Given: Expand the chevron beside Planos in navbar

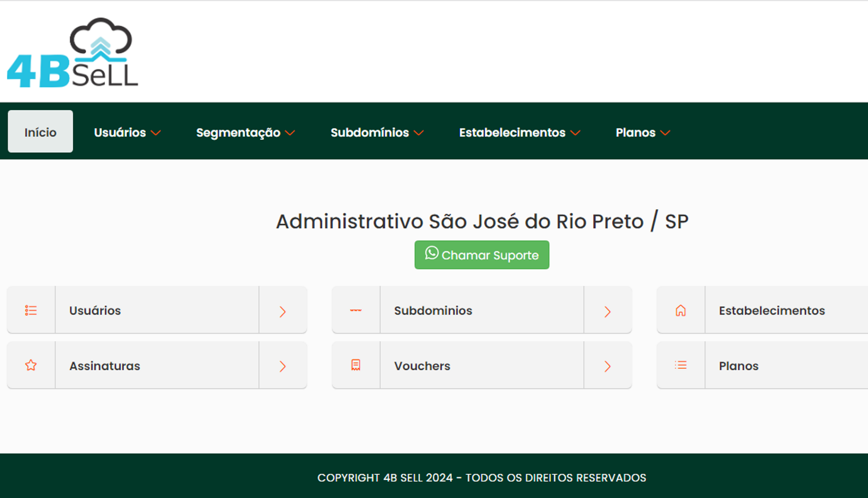Looking at the screenshot, I should (x=665, y=133).
